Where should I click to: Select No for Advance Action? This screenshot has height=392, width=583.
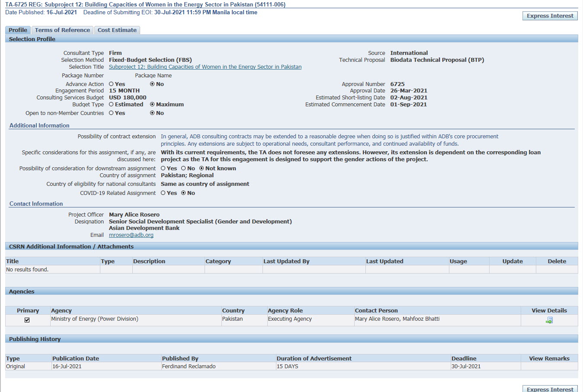[x=152, y=84]
